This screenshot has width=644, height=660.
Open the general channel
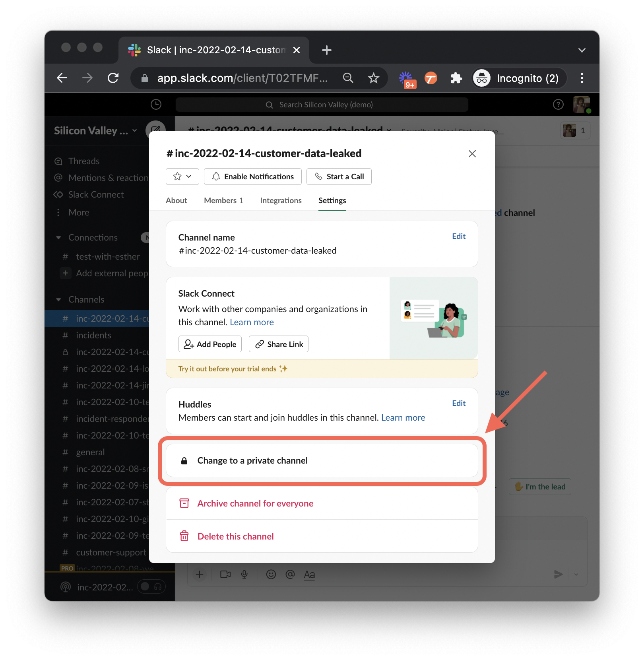coord(90,452)
